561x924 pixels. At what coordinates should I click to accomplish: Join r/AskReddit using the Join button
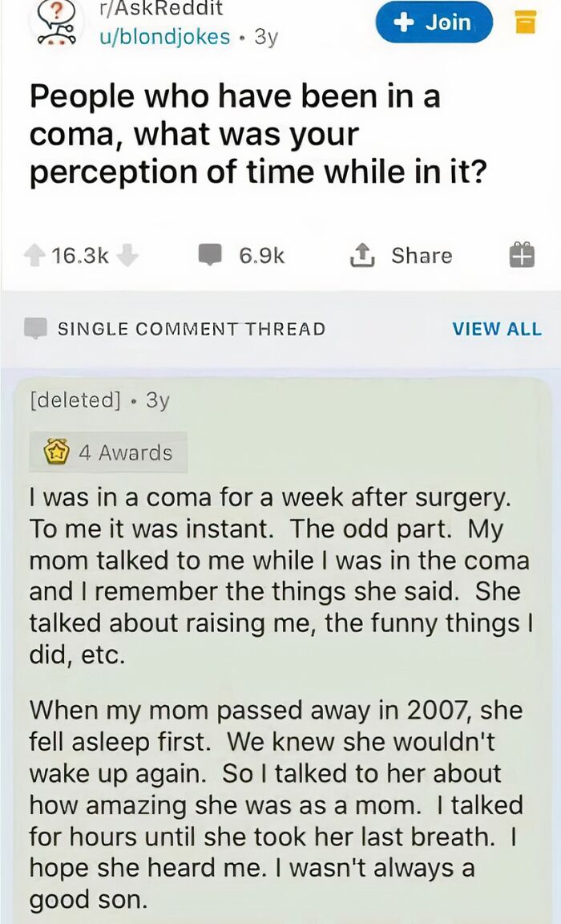[x=434, y=22]
